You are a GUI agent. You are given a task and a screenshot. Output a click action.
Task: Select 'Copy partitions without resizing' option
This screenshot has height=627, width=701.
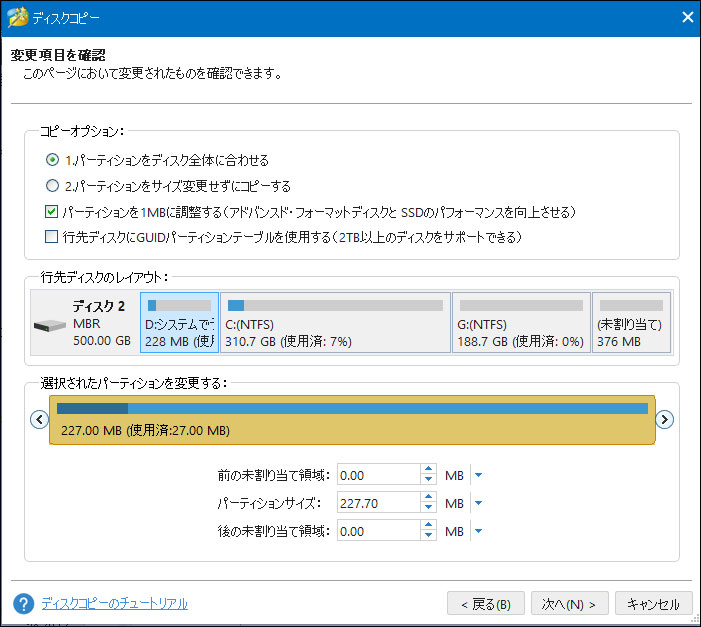click(x=53, y=186)
